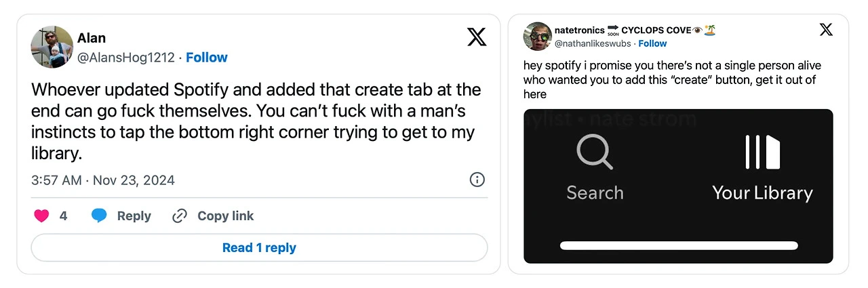Click the Reply speech bubble icon
The width and height of the screenshot is (868, 288).
click(x=100, y=216)
